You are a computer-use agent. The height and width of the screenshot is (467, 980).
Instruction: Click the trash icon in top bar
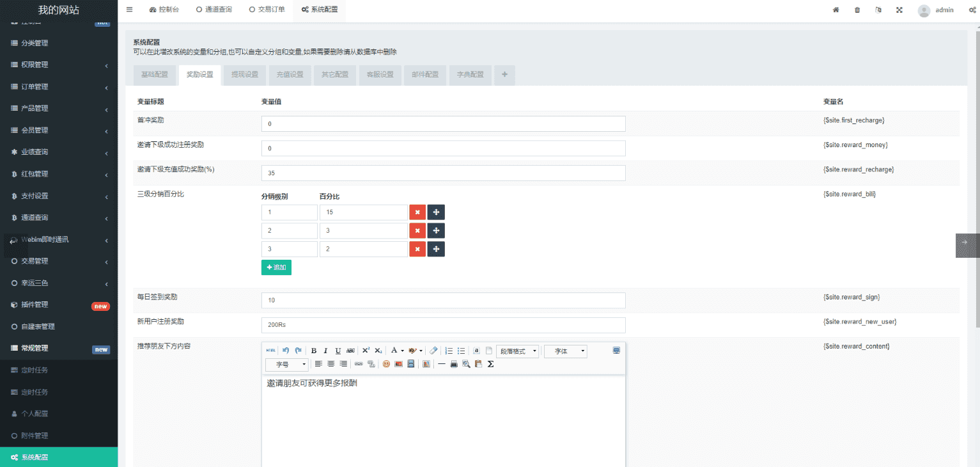(x=857, y=10)
